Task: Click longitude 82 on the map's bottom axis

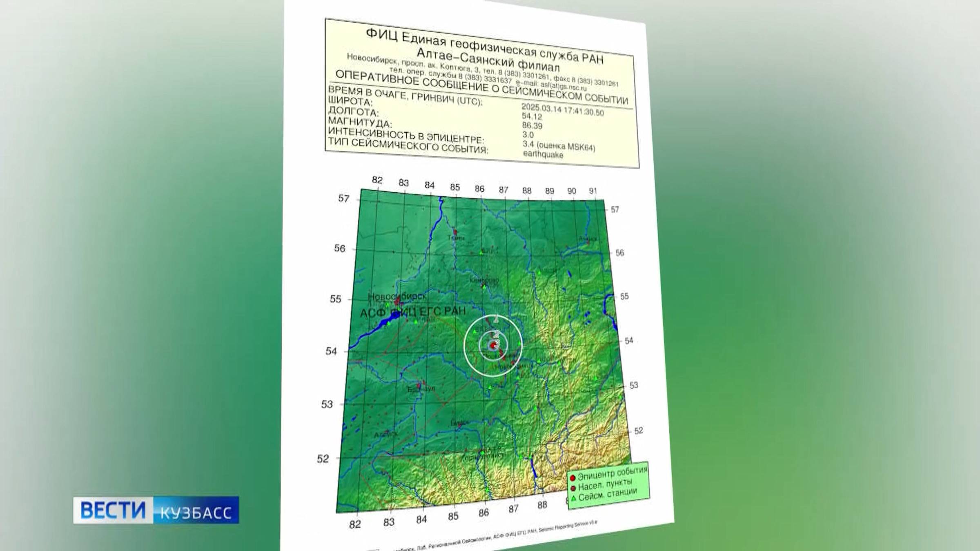Action: [355, 524]
